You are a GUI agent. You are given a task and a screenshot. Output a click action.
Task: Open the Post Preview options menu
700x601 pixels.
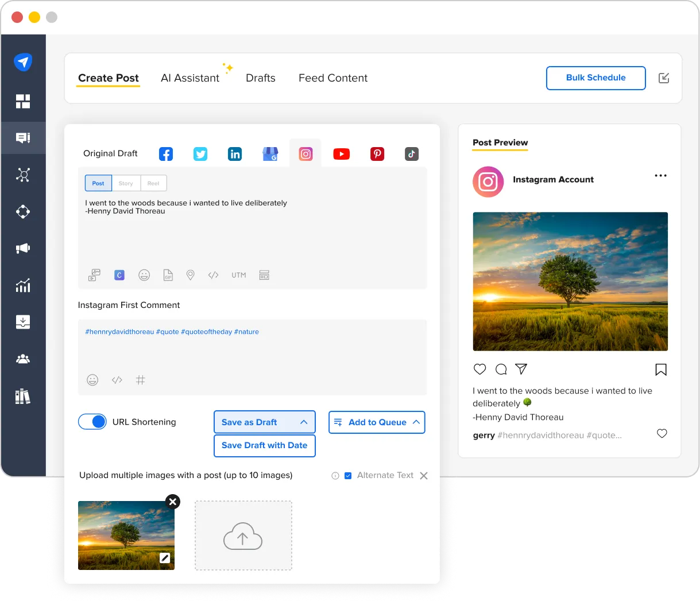(660, 175)
